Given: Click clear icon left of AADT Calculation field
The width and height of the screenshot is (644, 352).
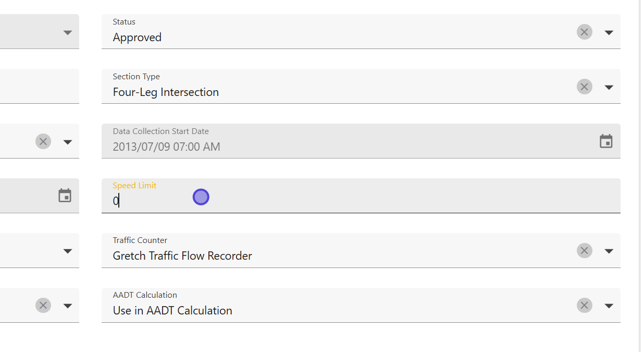Looking at the screenshot, I should (x=43, y=306).
